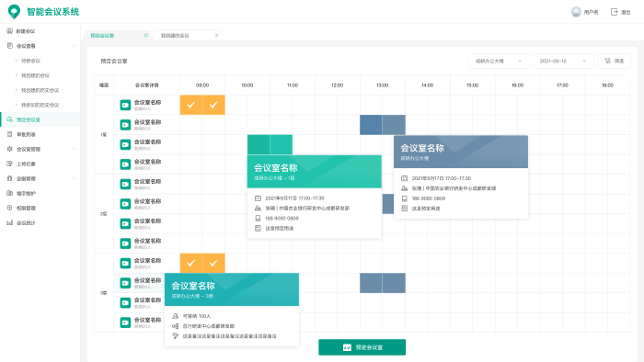Click the 会议统计 bar chart icon
Image resolution: width=644 pixels, height=362 pixels.
pos(9,222)
